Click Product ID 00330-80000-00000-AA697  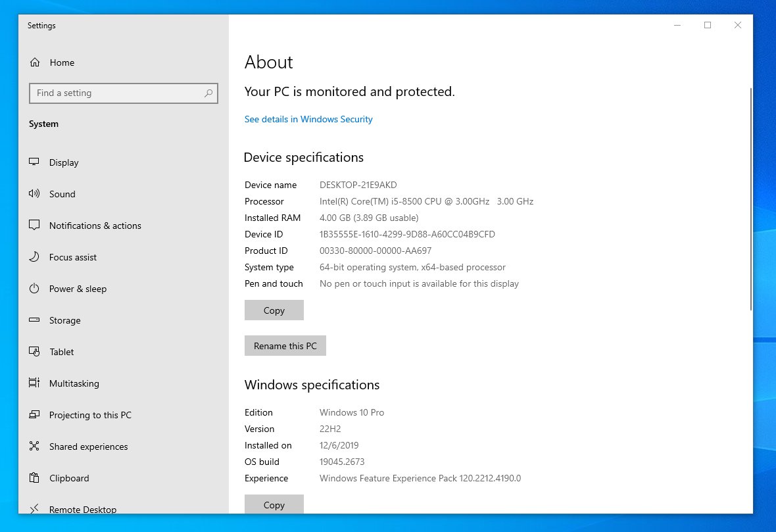coord(375,251)
